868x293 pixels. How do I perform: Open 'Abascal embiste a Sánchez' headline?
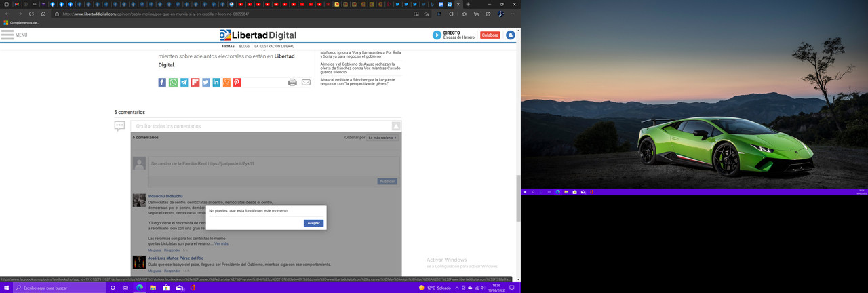tap(359, 82)
